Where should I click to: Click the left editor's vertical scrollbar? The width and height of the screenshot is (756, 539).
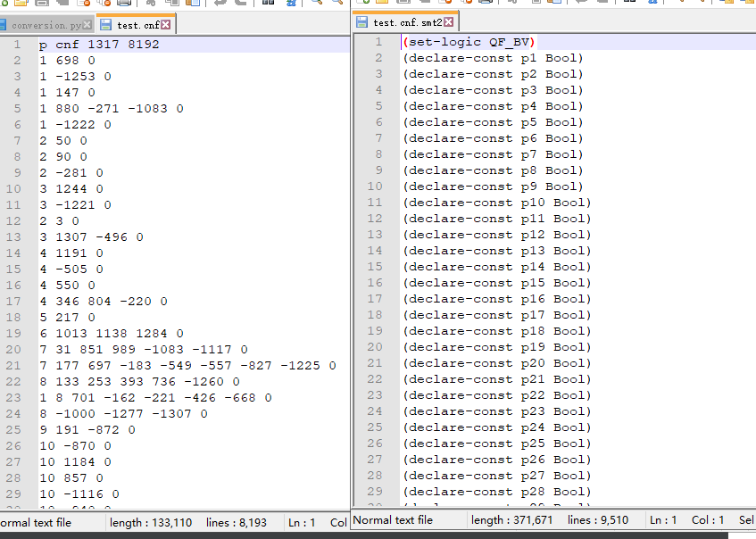click(343, 268)
